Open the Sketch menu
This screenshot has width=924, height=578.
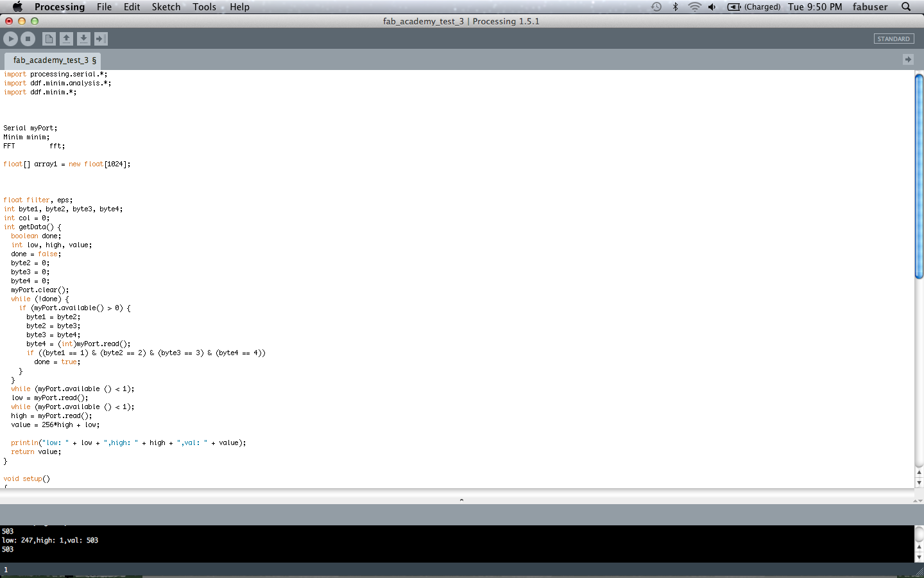166,6
